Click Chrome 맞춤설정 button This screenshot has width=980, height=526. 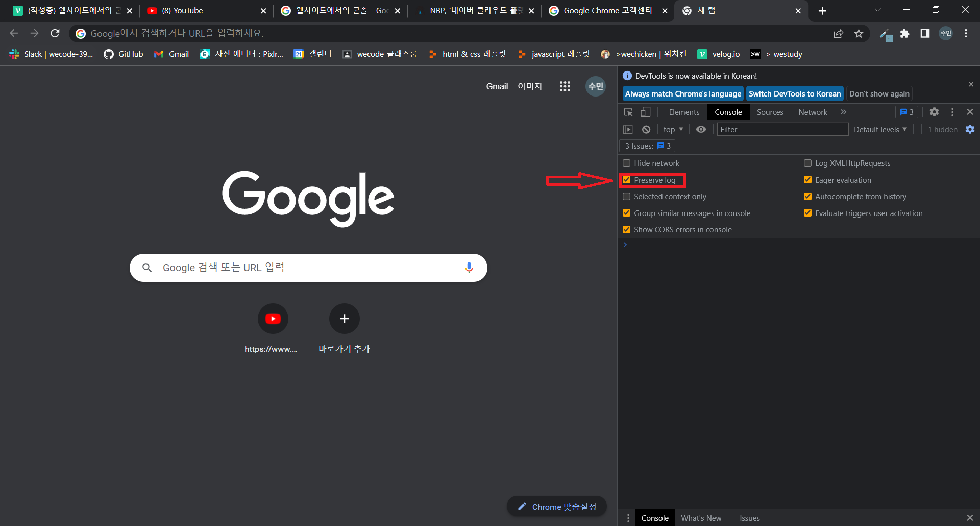coord(556,507)
